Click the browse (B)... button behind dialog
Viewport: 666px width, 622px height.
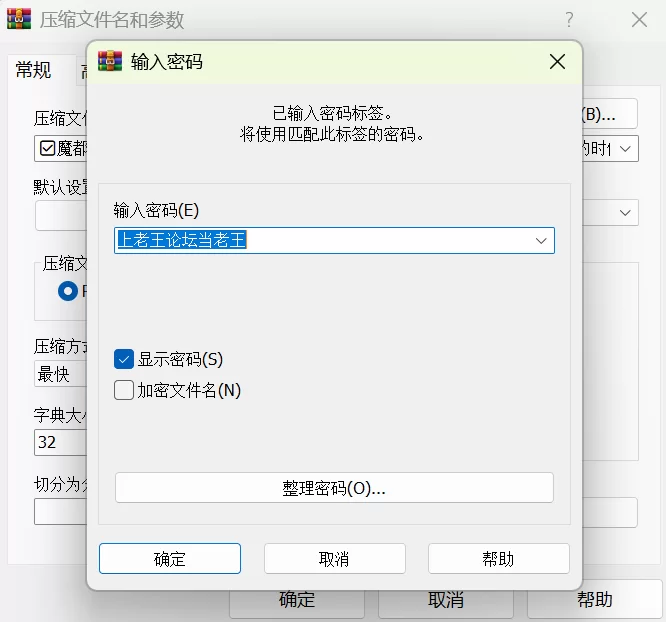pyautogui.click(x=610, y=114)
